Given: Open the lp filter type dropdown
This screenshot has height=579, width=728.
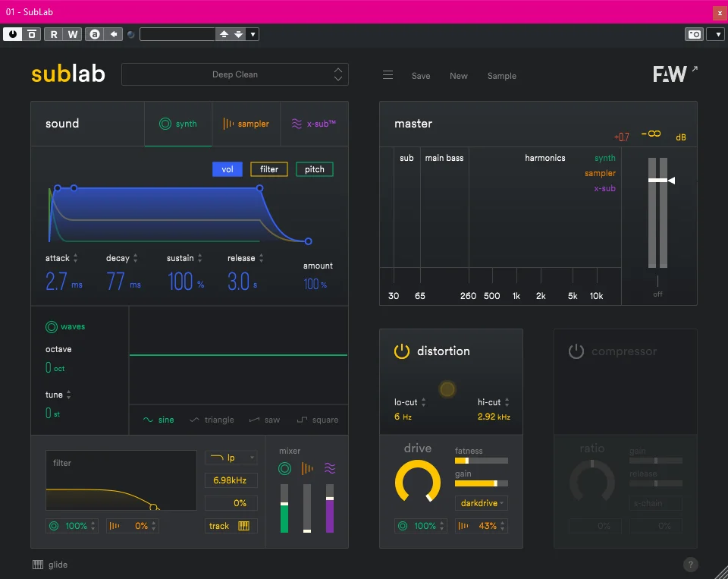Looking at the screenshot, I should point(231,458).
